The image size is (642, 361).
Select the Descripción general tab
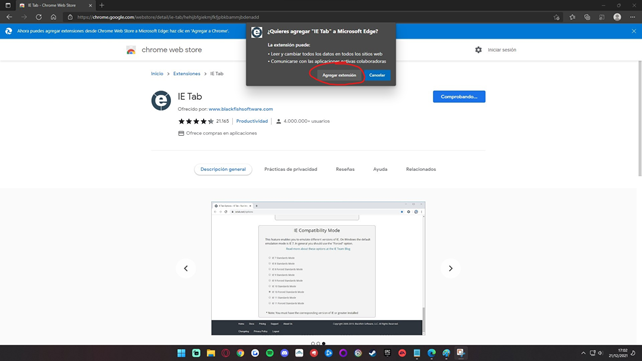point(223,169)
